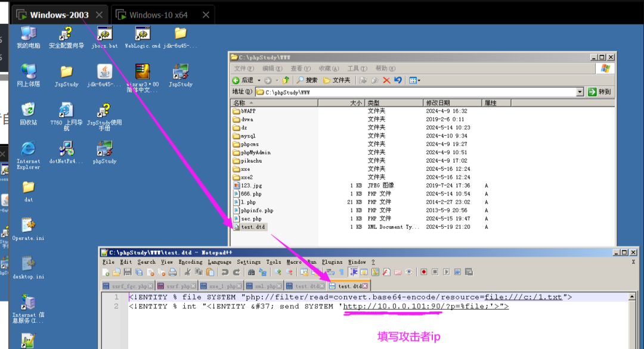Viewport: 644px width, 349px height.
Task: Click the Cut scissors icon in Notepad++
Action: [x=187, y=272]
